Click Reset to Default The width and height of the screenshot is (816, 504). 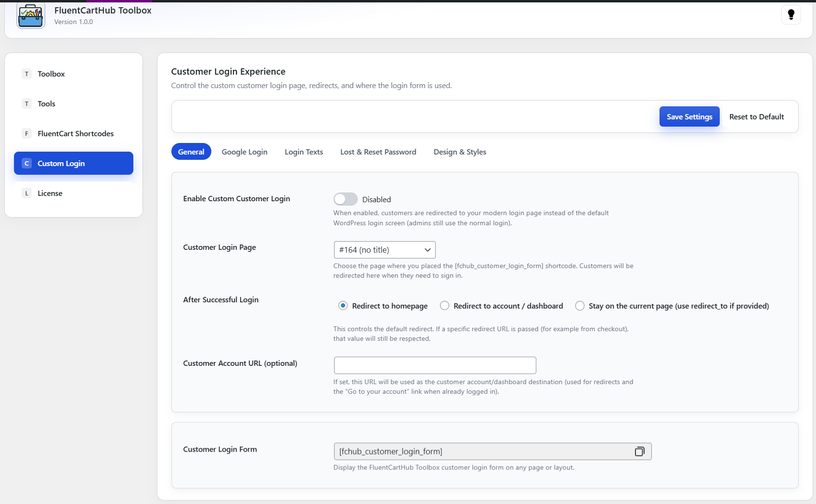coord(756,117)
